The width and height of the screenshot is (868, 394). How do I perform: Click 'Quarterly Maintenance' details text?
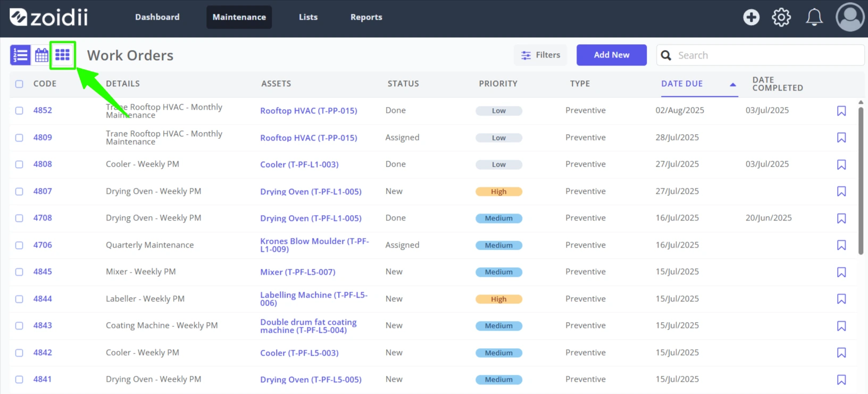150,245
